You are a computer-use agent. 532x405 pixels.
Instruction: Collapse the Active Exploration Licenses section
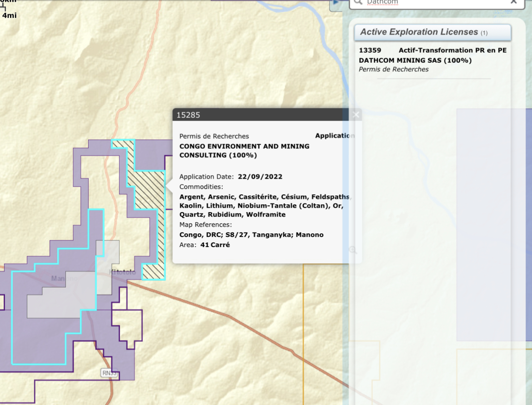tap(432, 32)
